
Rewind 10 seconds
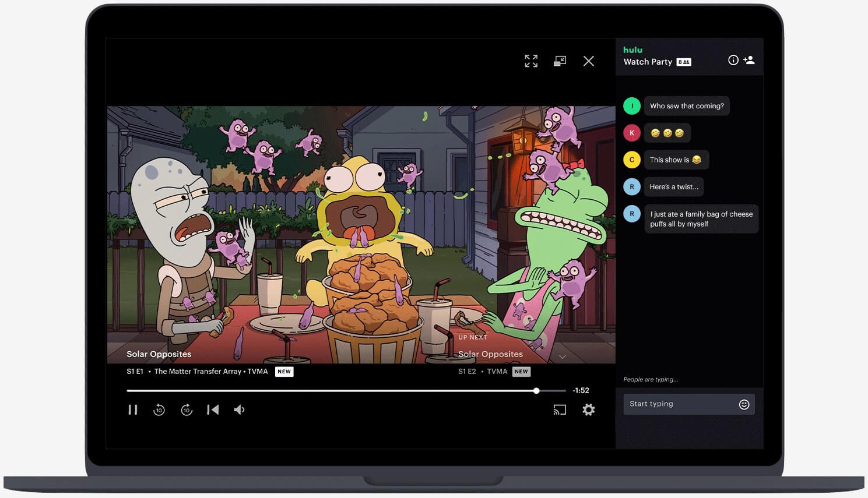tap(159, 410)
